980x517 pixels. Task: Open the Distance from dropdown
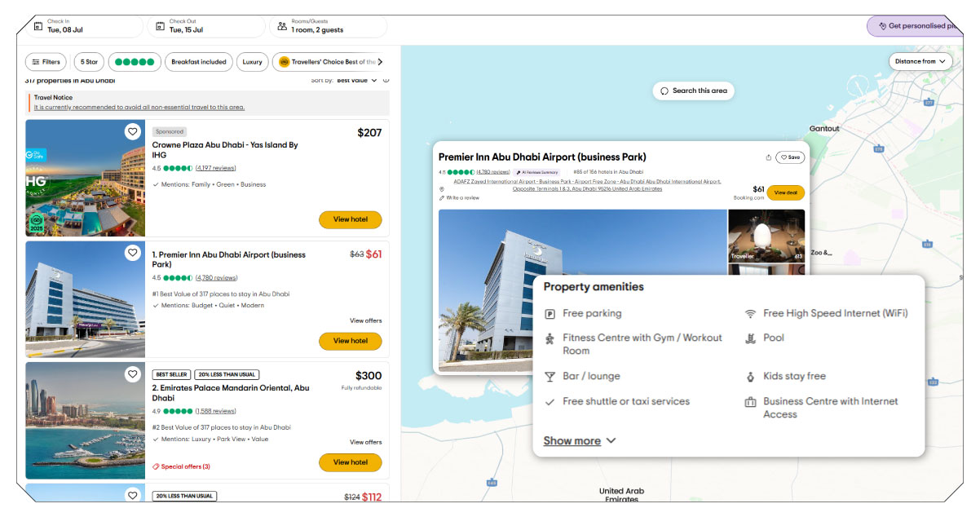(920, 61)
